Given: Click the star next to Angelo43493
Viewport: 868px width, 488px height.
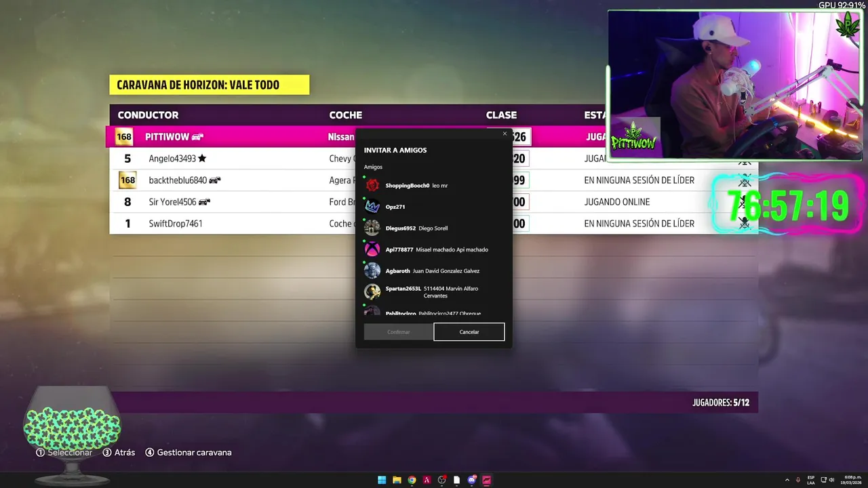Looking at the screenshot, I should [202, 159].
